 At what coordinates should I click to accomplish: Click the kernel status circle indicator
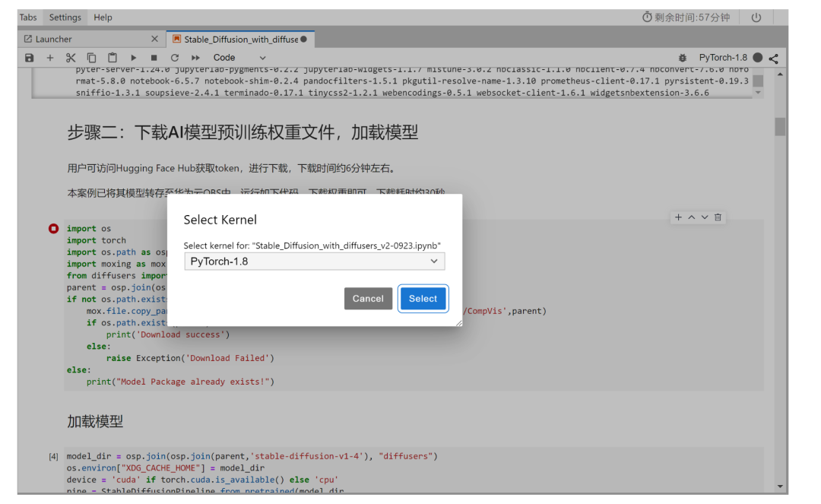758,58
